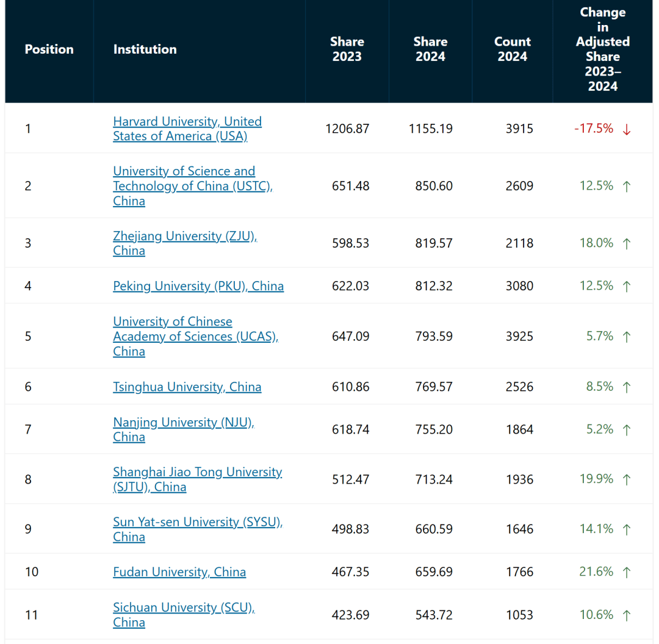Click the count value 3915

tap(519, 129)
